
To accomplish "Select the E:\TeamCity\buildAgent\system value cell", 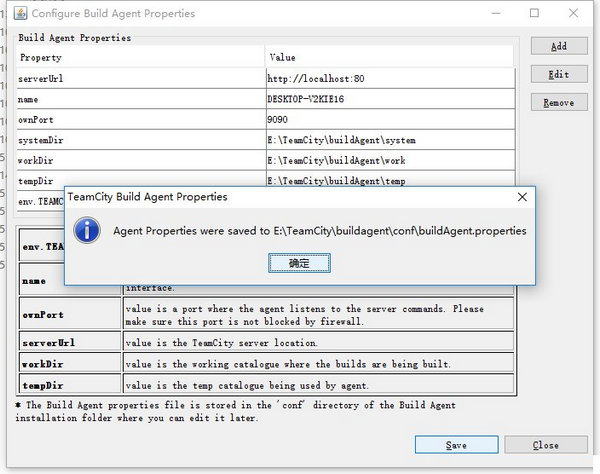I will tap(391, 140).
